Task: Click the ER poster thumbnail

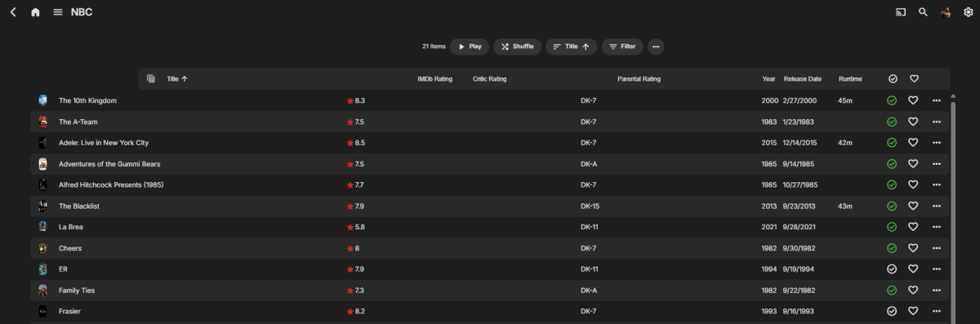Action: click(x=42, y=269)
